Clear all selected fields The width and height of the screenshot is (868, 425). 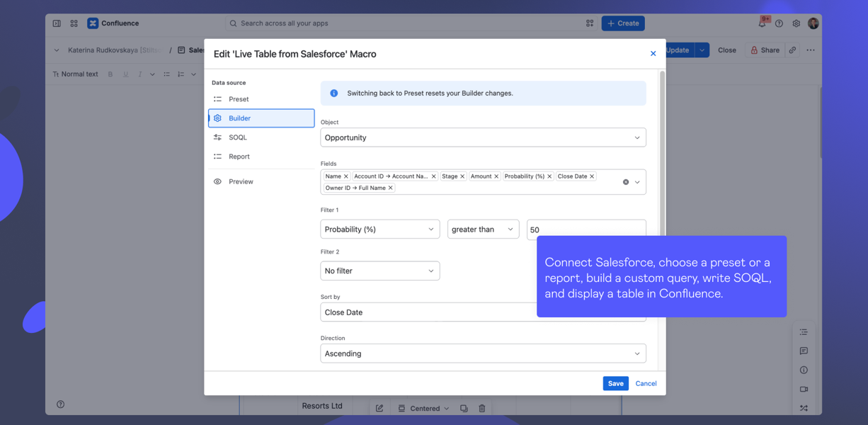point(626,182)
